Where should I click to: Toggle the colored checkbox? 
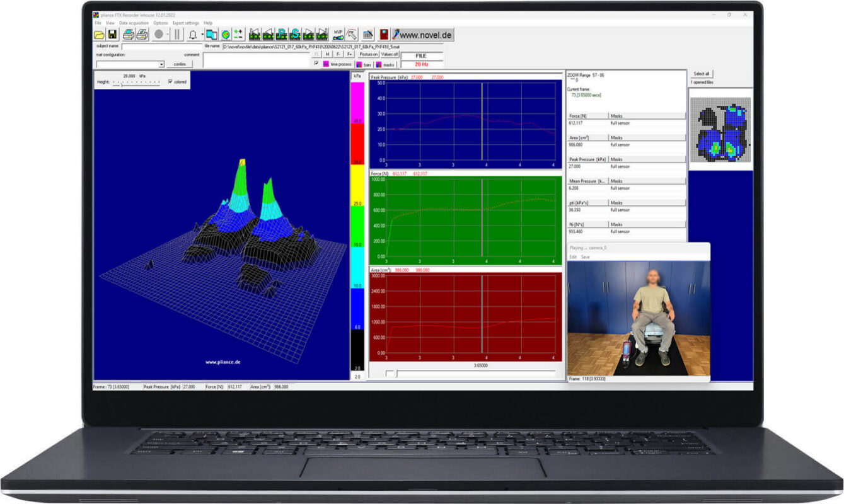click(x=170, y=81)
